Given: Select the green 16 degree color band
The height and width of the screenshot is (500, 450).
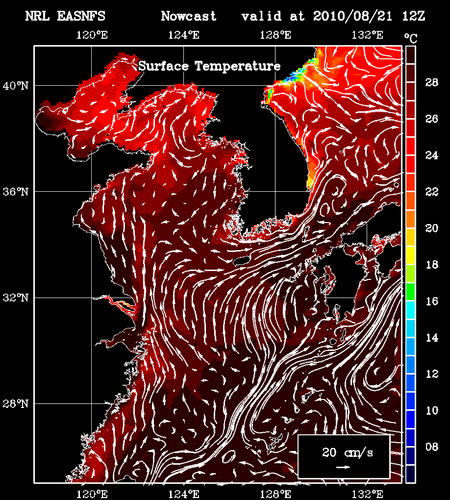Looking at the screenshot, I should click(x=410, y=292).
